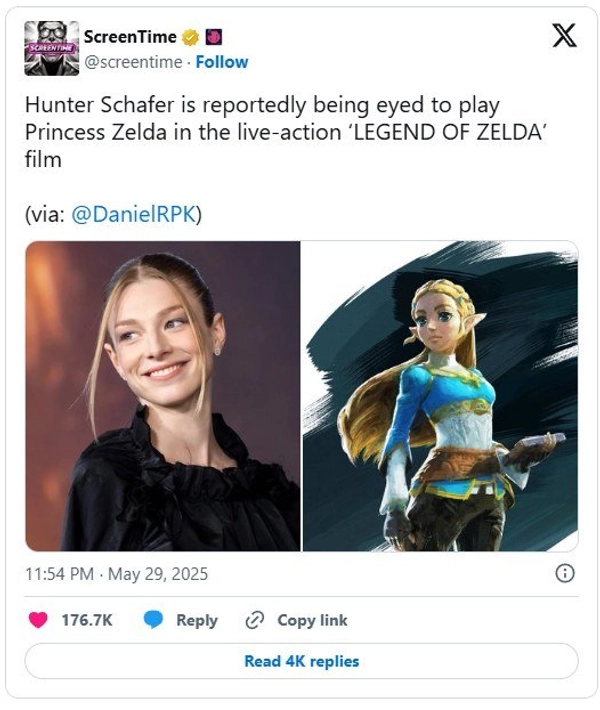Click the Reply text label
Screen dimensions: 600x710
(x=197, y=620)
